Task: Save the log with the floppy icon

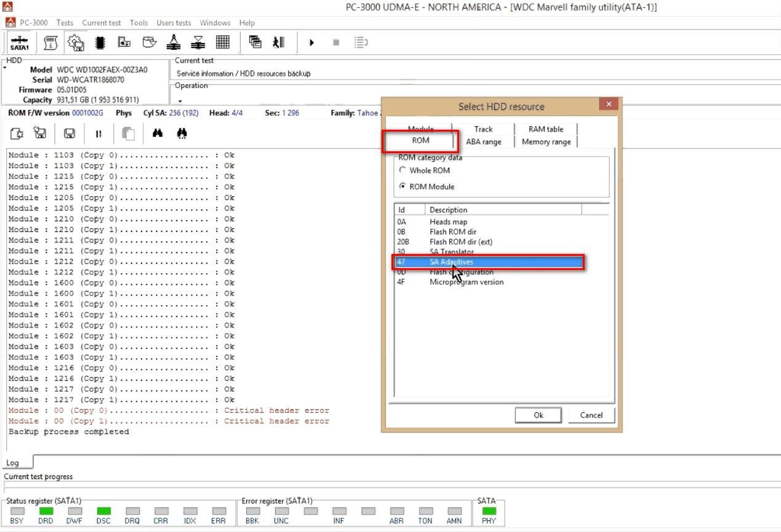Action: tap(70, 133)
